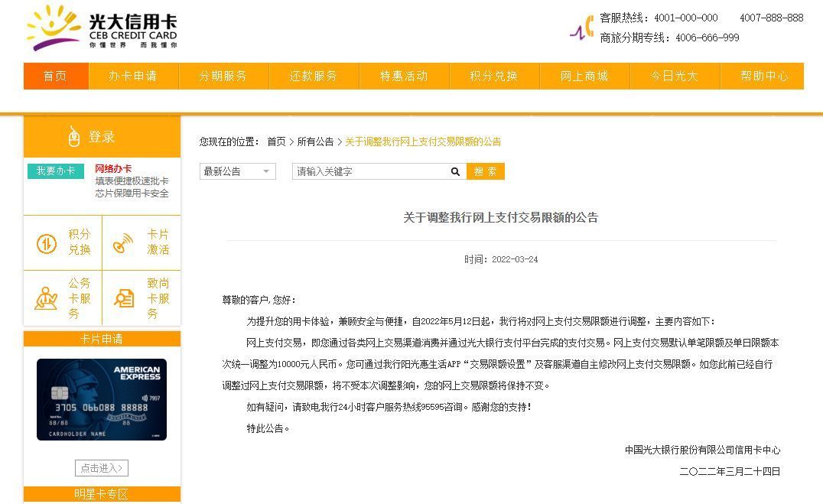Click the 卡片激活 card activation icon

[x=123, y=243]
